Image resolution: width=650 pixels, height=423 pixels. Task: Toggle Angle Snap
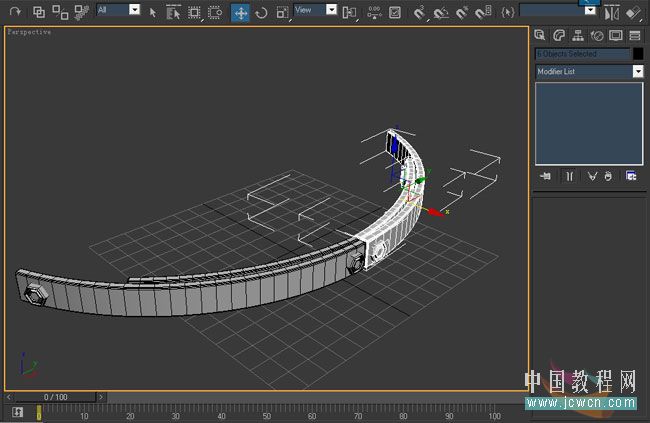(x=441, y=13)
